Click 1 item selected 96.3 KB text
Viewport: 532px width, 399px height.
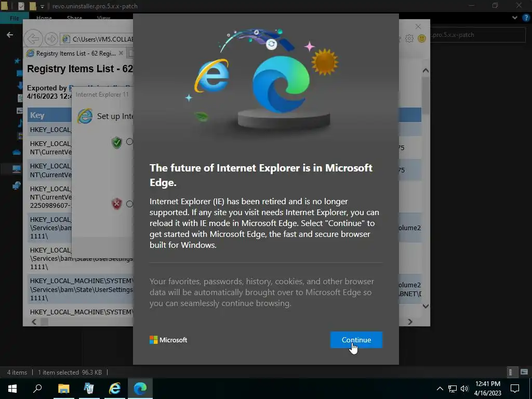click(70, 372)
